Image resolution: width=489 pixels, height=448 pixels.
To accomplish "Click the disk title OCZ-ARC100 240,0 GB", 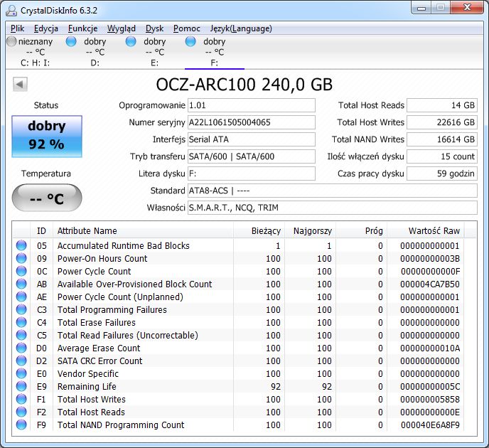I will pyautogui.click(x=244, y=85).
